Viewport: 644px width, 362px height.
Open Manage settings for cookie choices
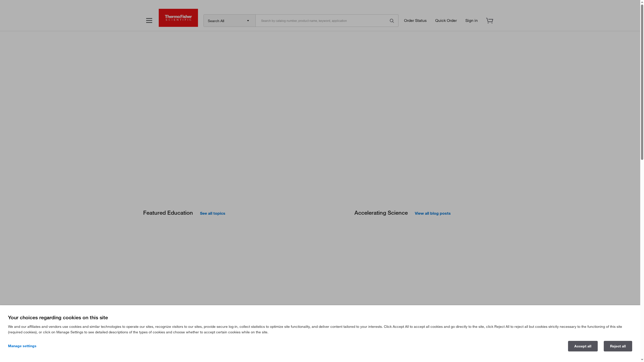(22, 346)
